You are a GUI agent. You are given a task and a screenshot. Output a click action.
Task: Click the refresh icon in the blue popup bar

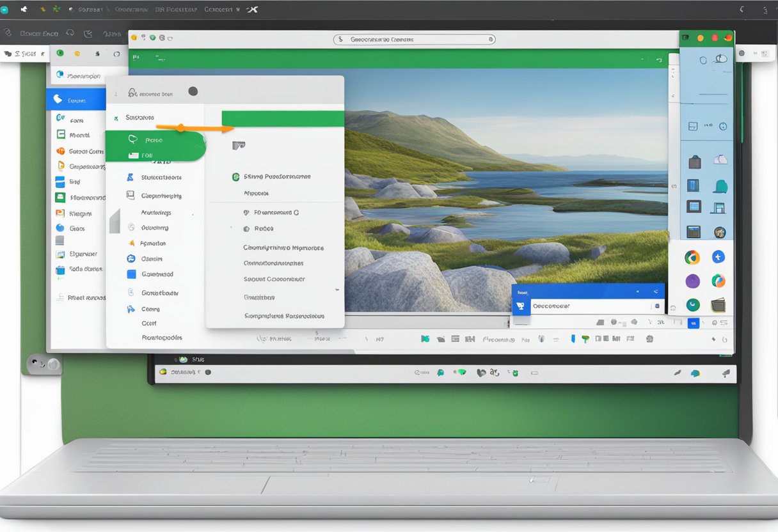pyautogui.click(x=655, y=291)
